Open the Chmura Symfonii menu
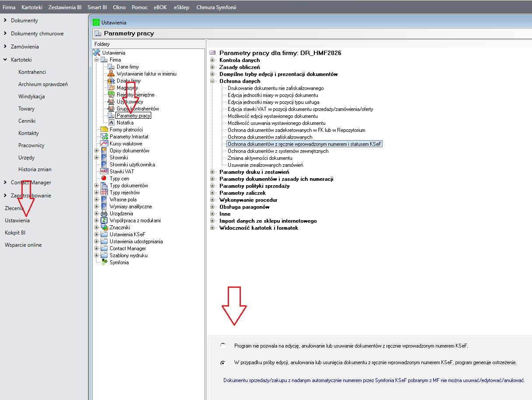 pos(216,7)
